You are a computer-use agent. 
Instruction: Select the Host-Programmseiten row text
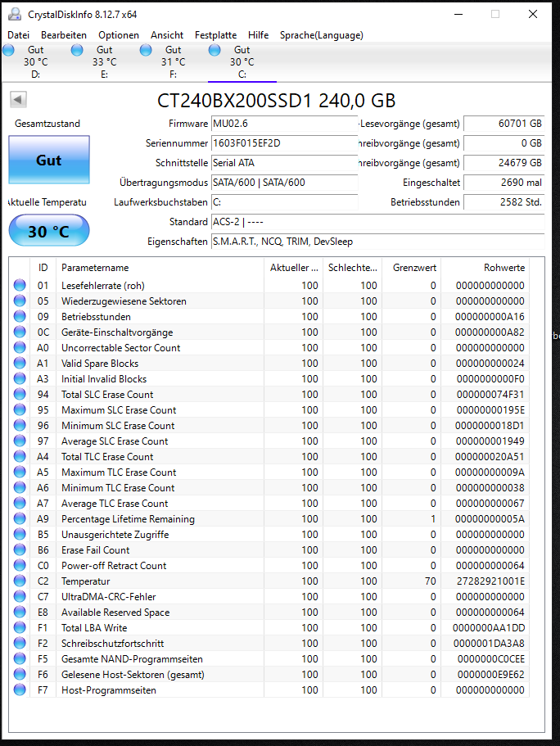108,690
